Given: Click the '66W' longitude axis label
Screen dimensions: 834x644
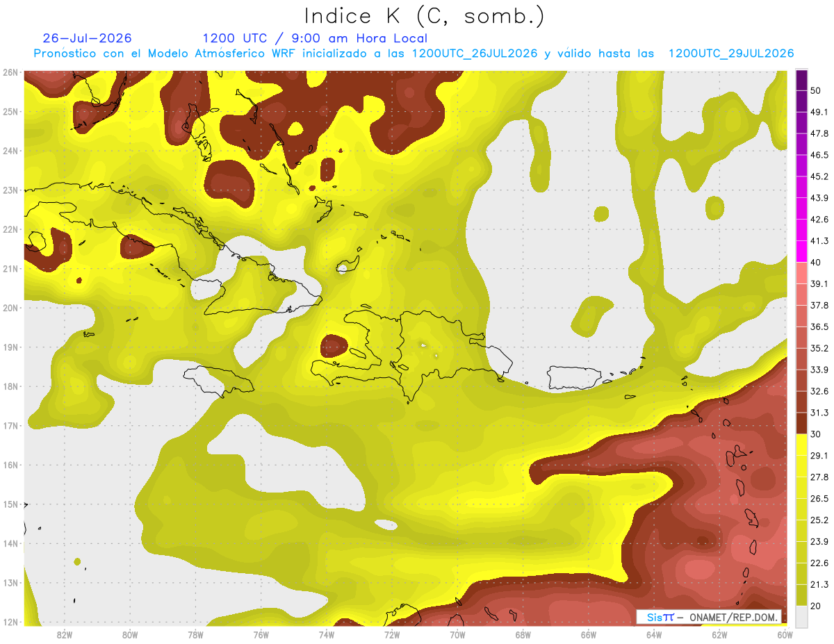Looking at the screenshot, I should click(589, 634).
